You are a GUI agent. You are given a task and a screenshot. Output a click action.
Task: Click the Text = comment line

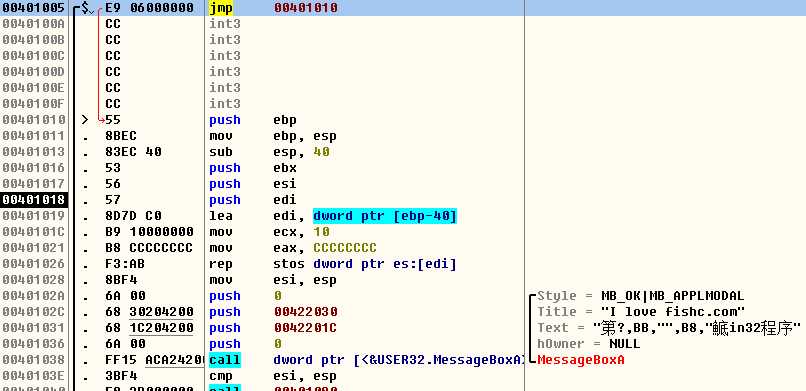click(x=669, y=328)
